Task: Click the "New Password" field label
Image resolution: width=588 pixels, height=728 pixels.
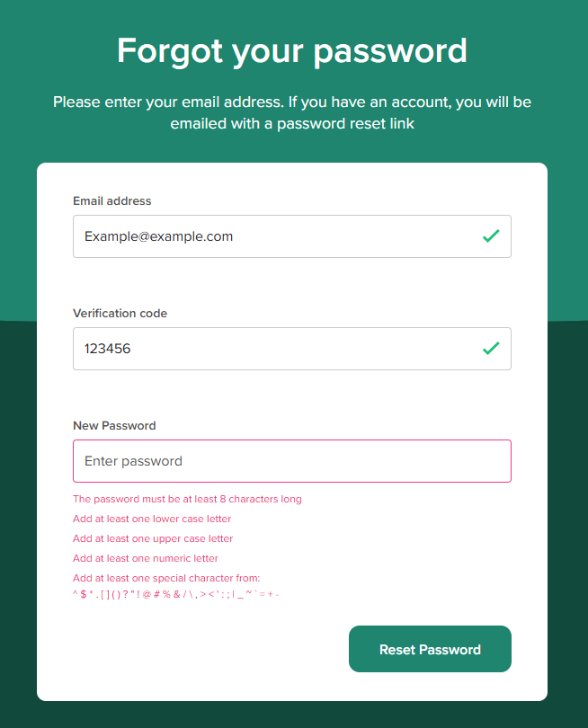Action: 114,426
